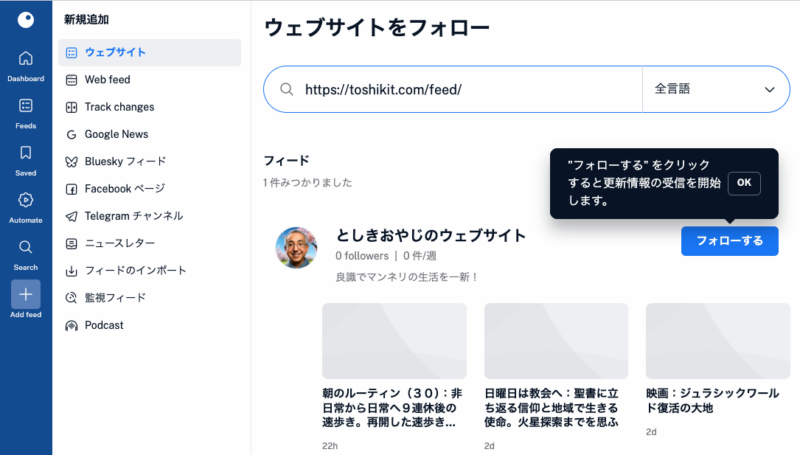Dismiss the tooltip with OK button
The width and height of the screenshot is (800, 455).
(x=744, y=183)
